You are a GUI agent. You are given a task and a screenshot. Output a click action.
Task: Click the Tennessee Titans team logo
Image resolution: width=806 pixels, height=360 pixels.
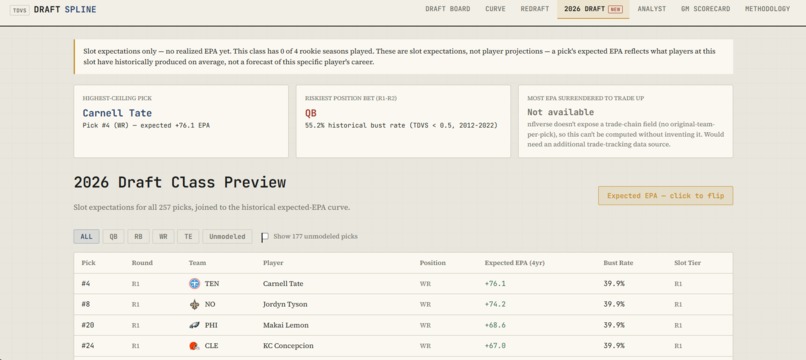click(x=194, y=283)
